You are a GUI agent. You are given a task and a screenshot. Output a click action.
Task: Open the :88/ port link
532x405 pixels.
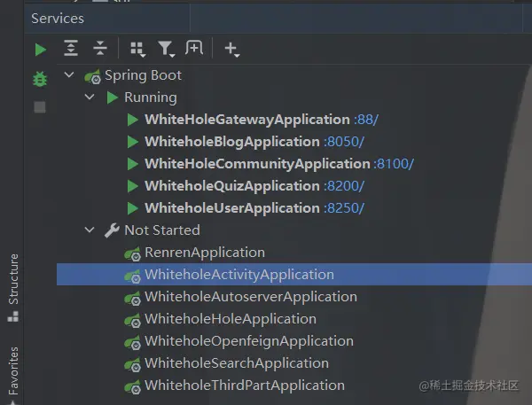365,120
